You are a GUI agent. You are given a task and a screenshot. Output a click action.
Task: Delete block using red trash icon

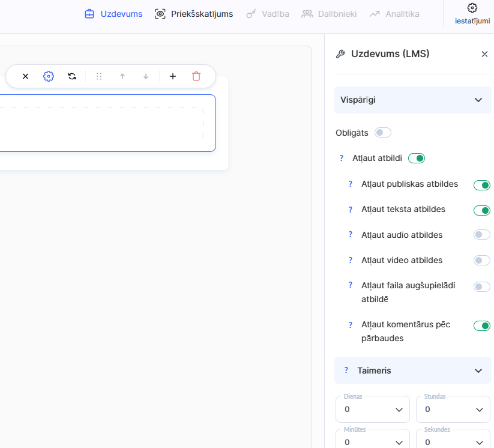196,76
